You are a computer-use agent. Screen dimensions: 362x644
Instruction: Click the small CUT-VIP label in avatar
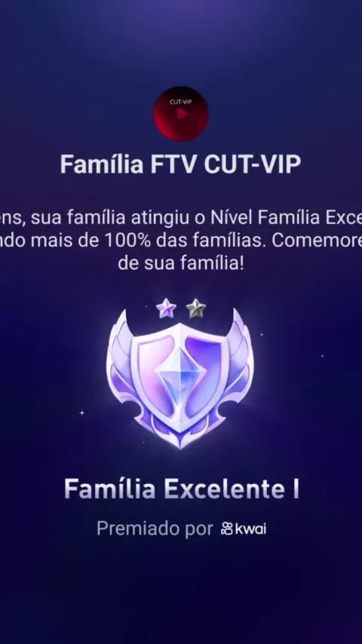(x=181, y=102)
